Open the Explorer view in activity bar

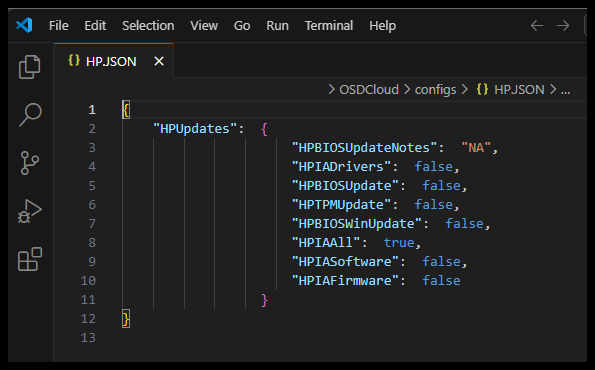[30, 67]
